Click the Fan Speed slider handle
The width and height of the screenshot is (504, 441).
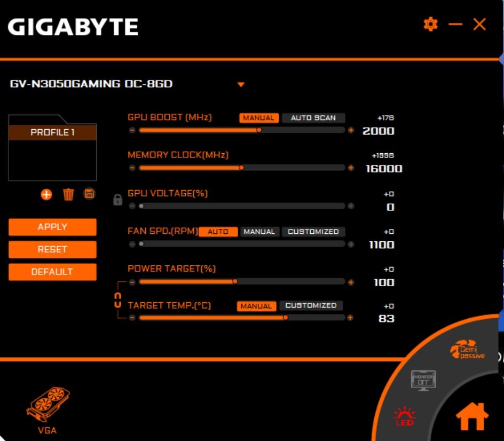141,244
